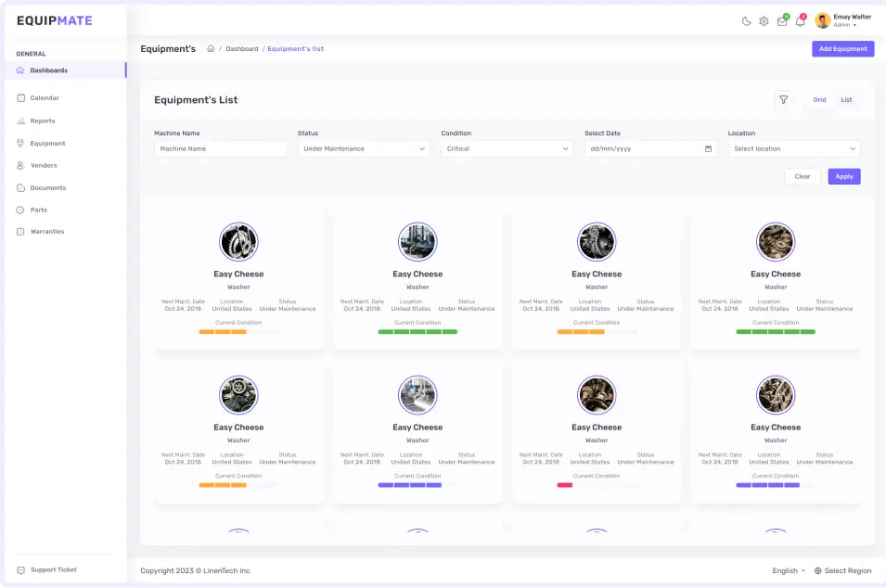The image size is (886, 588).
Task: Click the filter funnel icon
Action: 783,100
